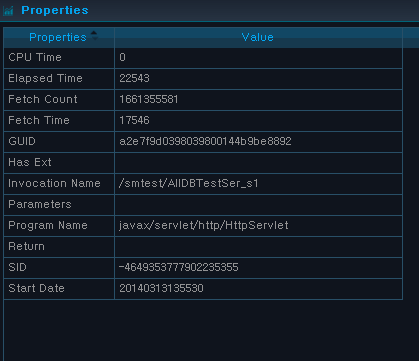The width and height of the screenshot is (419, 361).
Task: Click the Fetch Count value 1661355581
Action: click(x=149, y=99)
